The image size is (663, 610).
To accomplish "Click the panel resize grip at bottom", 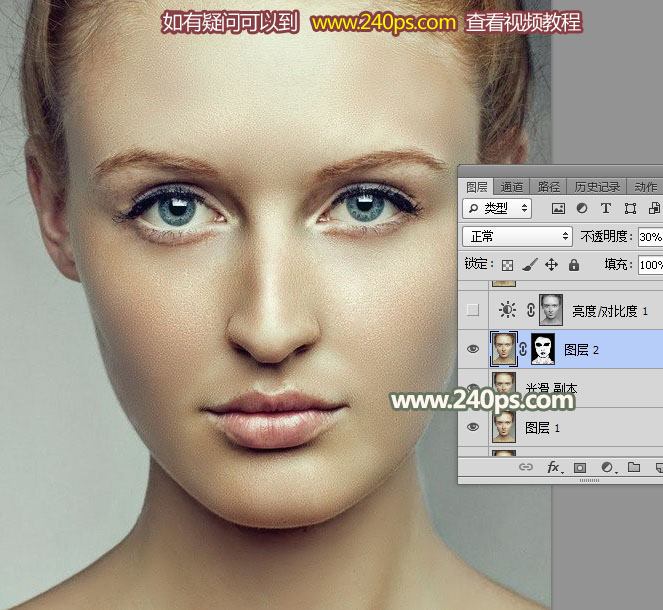I will point(589,481).
